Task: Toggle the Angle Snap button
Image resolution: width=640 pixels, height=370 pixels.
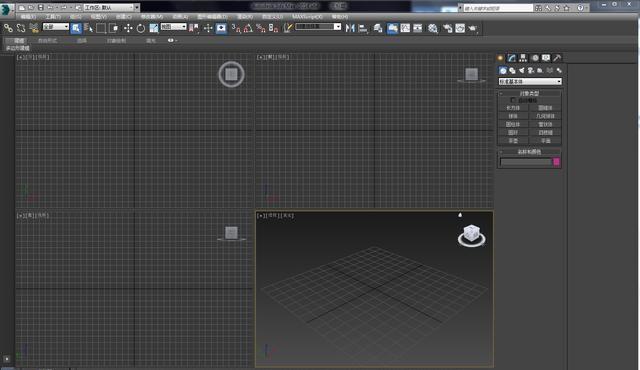Action: (248, 28)
